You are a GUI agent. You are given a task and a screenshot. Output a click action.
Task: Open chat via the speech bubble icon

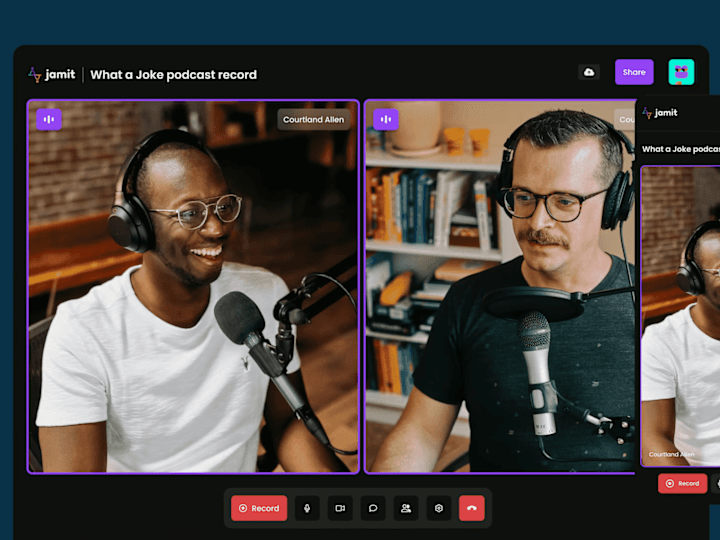373,508
